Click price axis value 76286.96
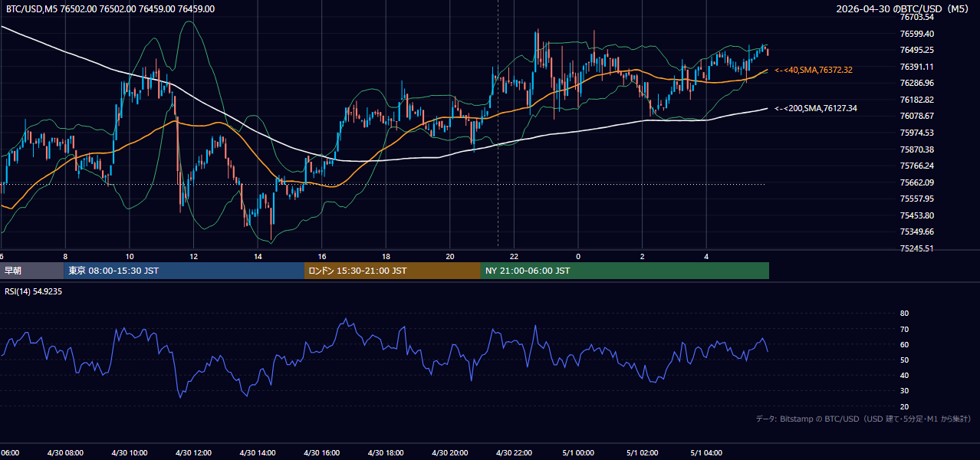This screenshot has width=980, height=460. [x=916, y=83]
